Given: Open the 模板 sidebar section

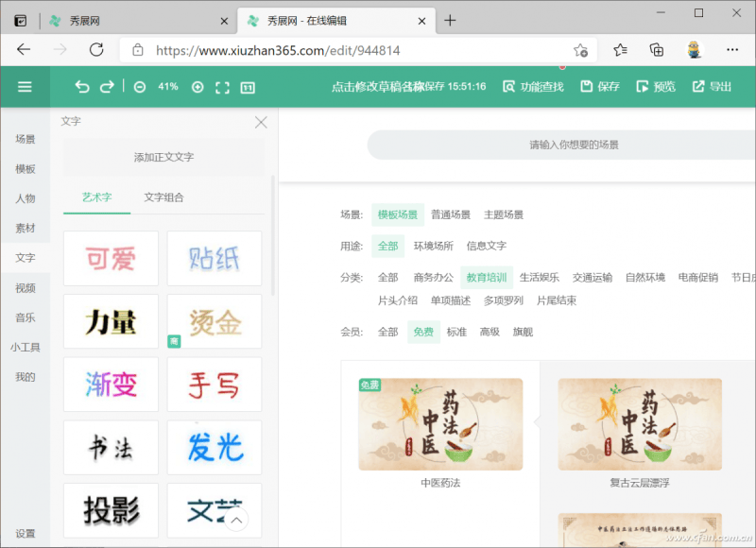Looking at the screenshot, I should [25, 170].
